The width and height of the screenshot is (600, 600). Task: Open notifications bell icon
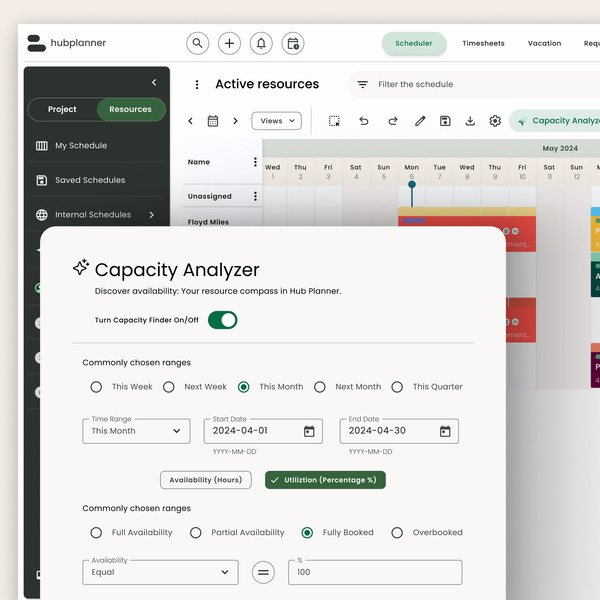click(261, 43)
